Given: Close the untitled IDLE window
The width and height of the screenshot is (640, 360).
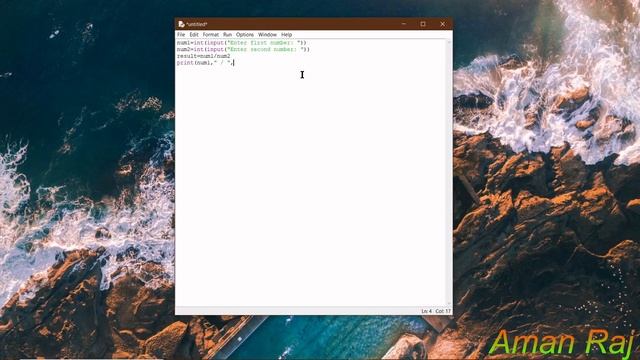Looking at the screenshot, I should pos(442,24).
